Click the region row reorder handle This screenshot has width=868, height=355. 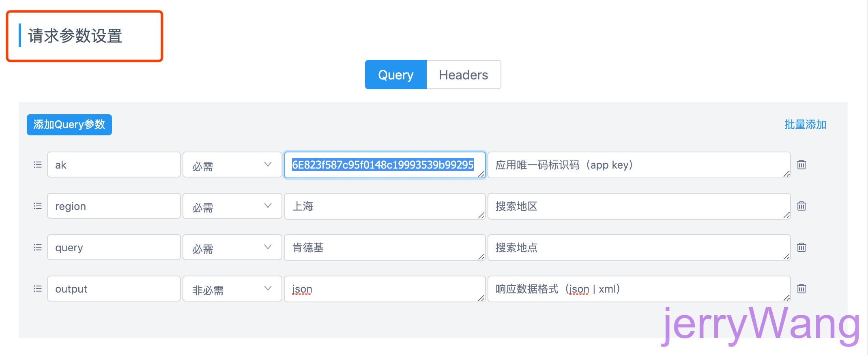[x=37, y=206]
